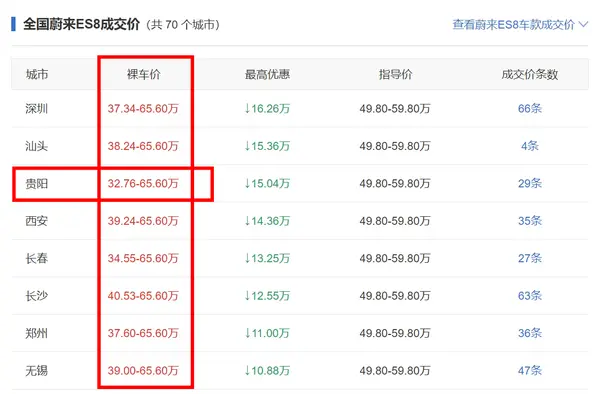
Task: Open the 35条 link for 西安
Action: [x=530, y=221]
